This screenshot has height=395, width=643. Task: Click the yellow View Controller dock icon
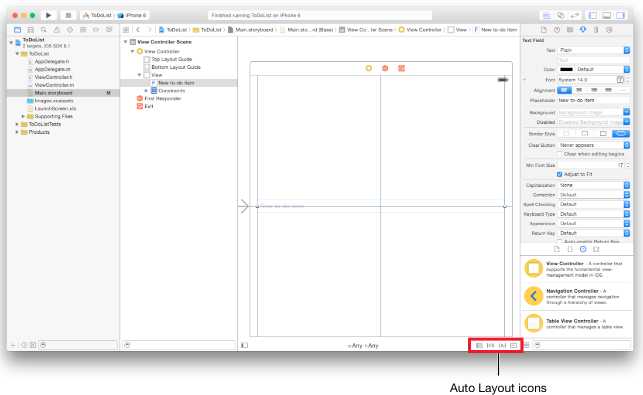369,68
